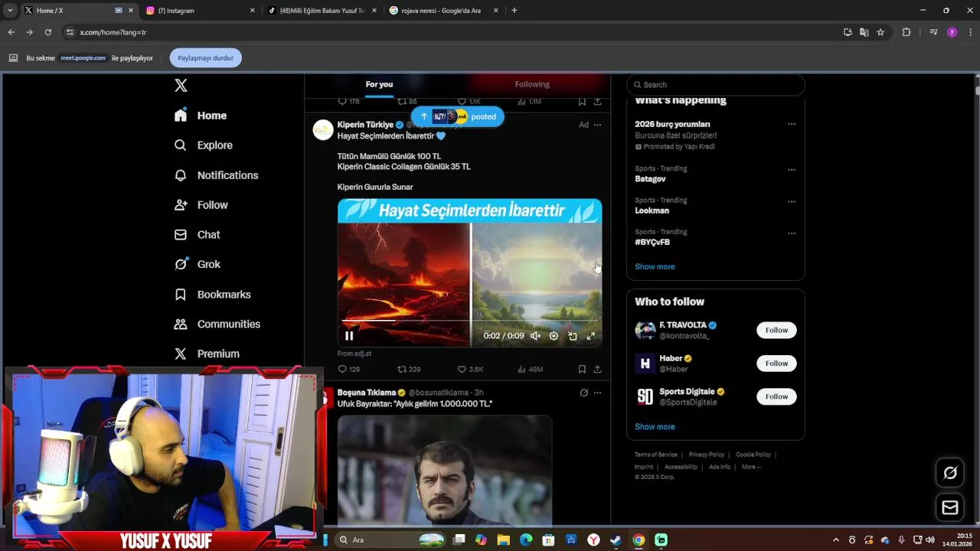Open Microsoft Edge from taskbar
Screen dimensions: 980x551
526,540
